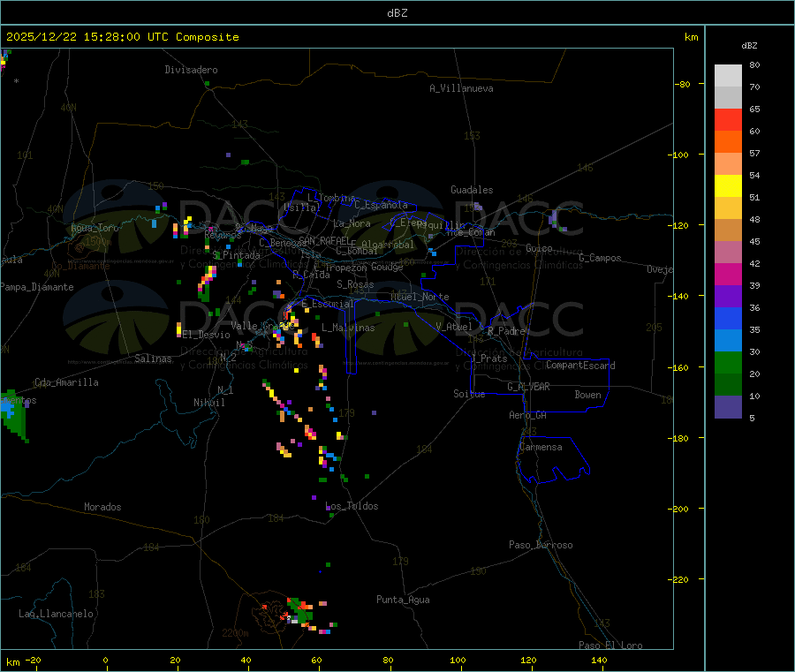Click the Soitue map label

pyautogui.click(x=469, y=394)
